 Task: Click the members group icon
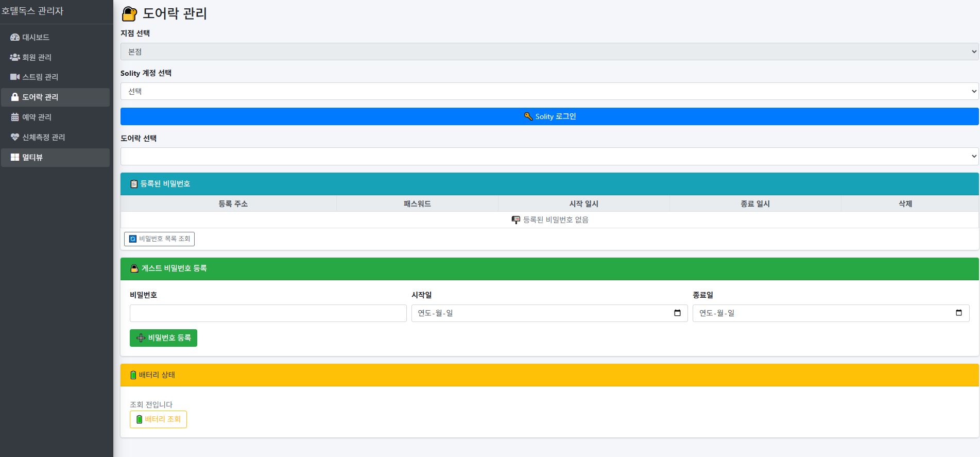[15, 57]
